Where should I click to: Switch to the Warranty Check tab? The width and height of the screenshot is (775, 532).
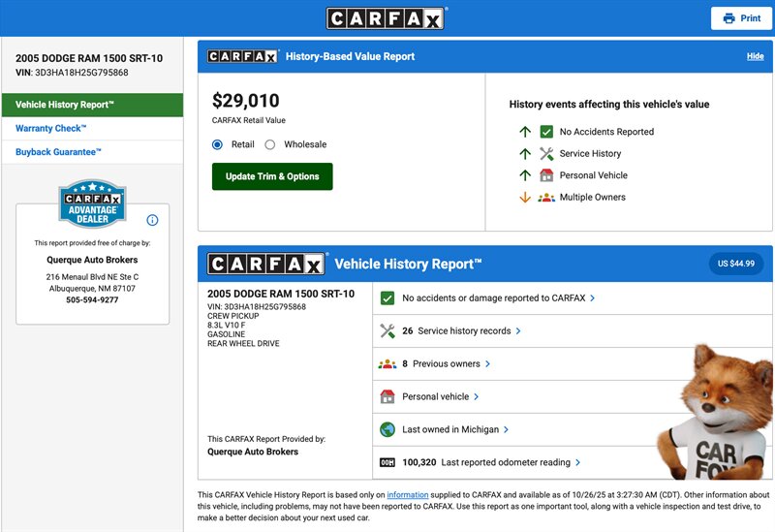click(x=51, y=128)
